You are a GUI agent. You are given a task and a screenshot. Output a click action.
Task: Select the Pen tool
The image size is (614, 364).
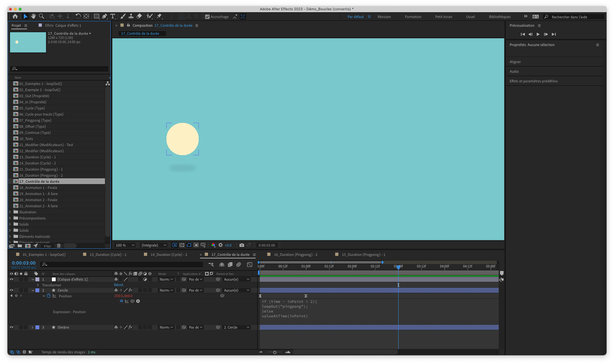tap(105, 16)
